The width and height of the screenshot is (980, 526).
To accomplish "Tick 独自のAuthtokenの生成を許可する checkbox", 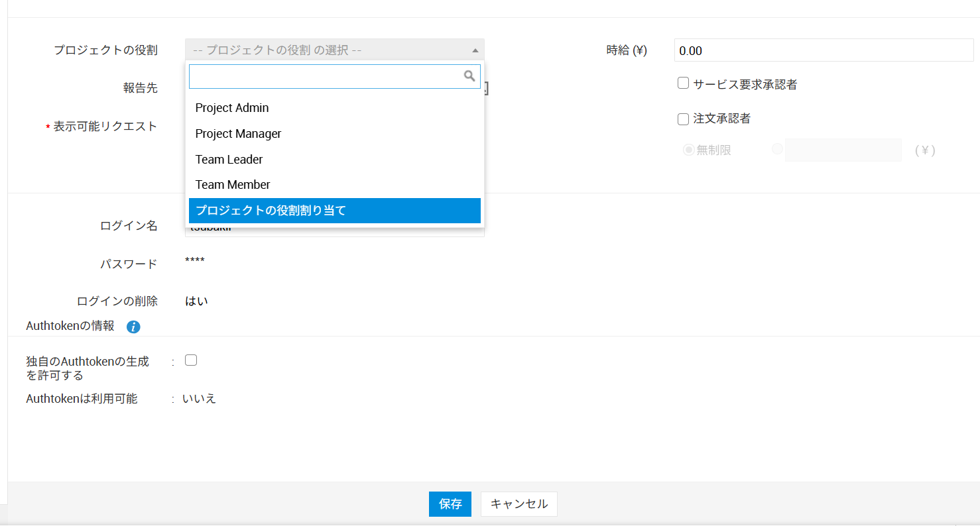I will tap(191, 360).
